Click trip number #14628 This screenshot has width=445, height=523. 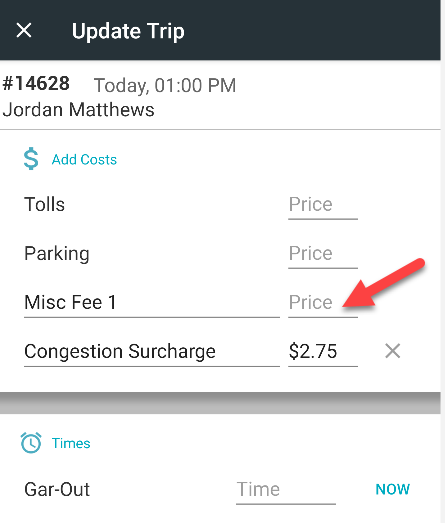tap(36, 83)
